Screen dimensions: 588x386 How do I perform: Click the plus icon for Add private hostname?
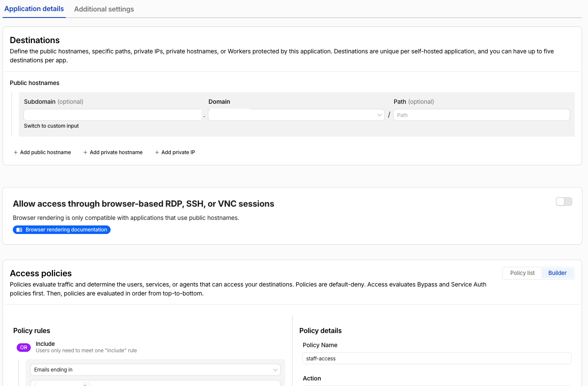pyautogui.click(x=85, y=152)
